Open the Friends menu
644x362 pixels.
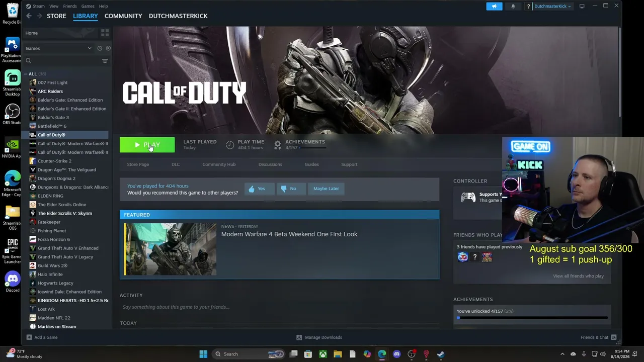pos(70,6)
